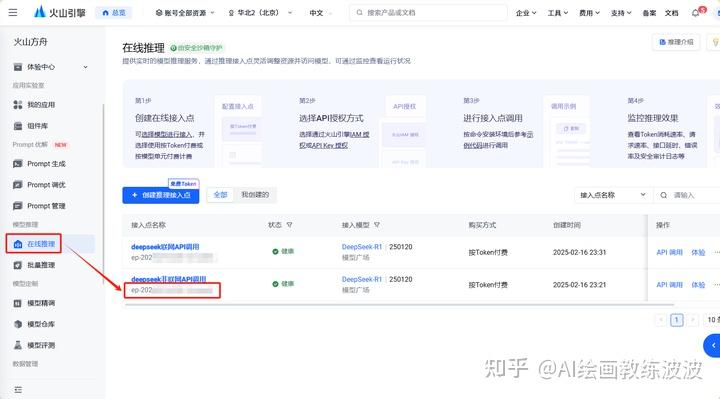Expand the blue floating side panel arrow
Image resolution: width=720 pixels, height=399 pixels.
point(713,345)
